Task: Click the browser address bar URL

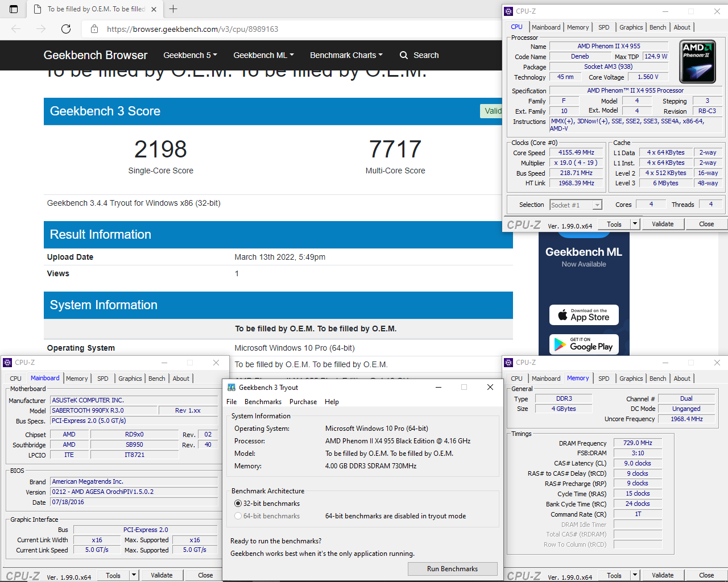Action: coord(193,29)
